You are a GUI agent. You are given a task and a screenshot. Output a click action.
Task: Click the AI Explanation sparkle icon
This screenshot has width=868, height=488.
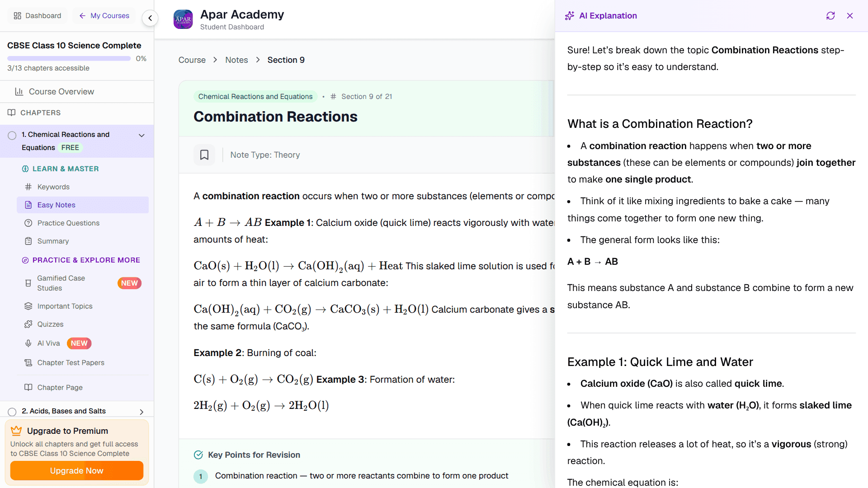pos(570,16)
